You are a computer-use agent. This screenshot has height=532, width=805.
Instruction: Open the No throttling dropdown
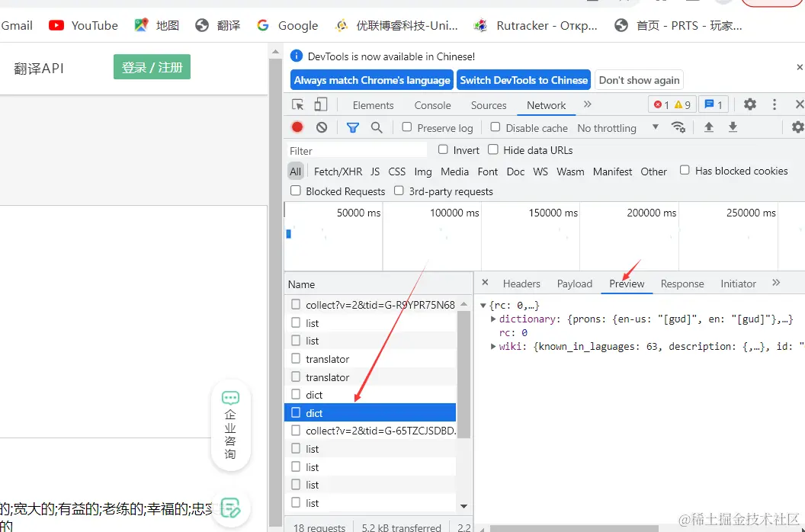618,128
